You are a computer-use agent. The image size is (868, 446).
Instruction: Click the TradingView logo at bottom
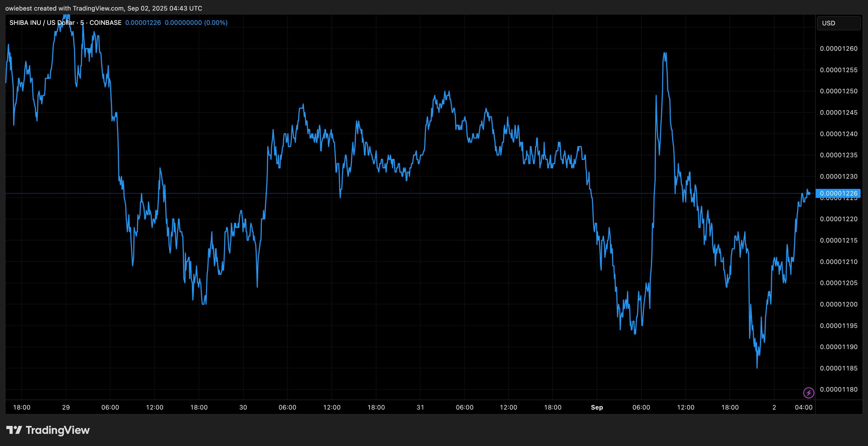pos(48,430)
